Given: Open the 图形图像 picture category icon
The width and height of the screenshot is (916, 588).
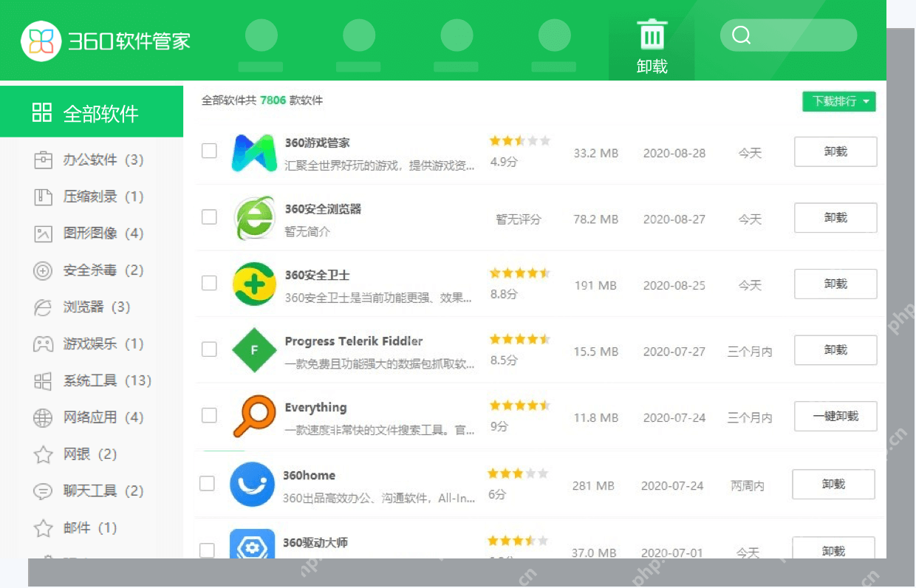Looking at the screenshot, I should (44, 233).
